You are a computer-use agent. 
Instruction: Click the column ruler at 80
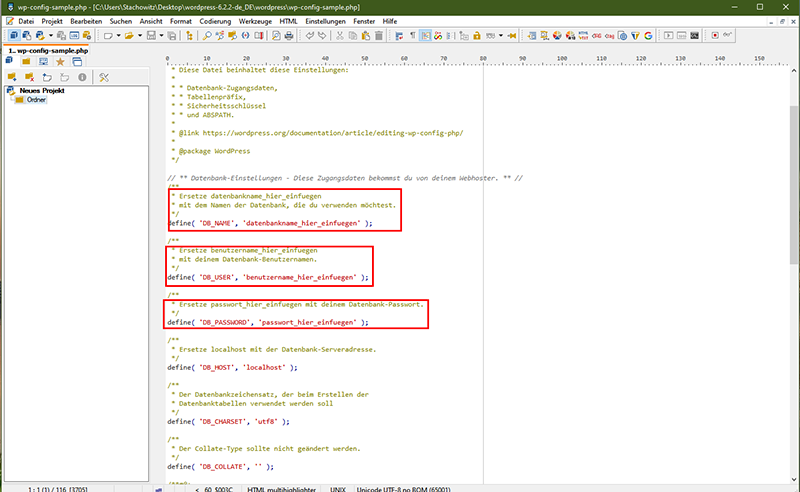click(483, 60)
